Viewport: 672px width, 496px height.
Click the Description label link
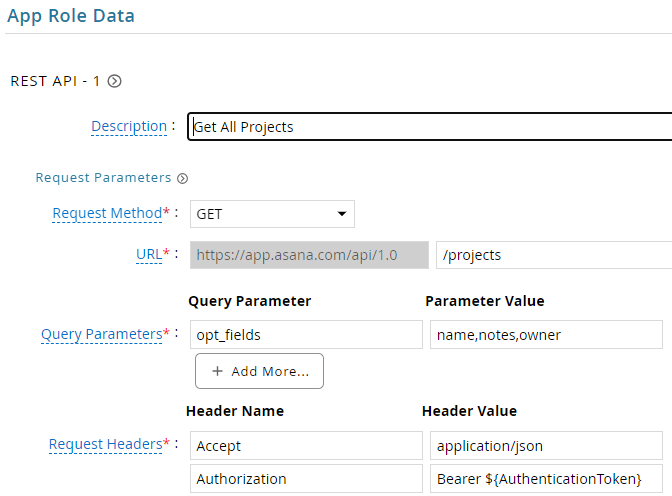coord(129,126)
